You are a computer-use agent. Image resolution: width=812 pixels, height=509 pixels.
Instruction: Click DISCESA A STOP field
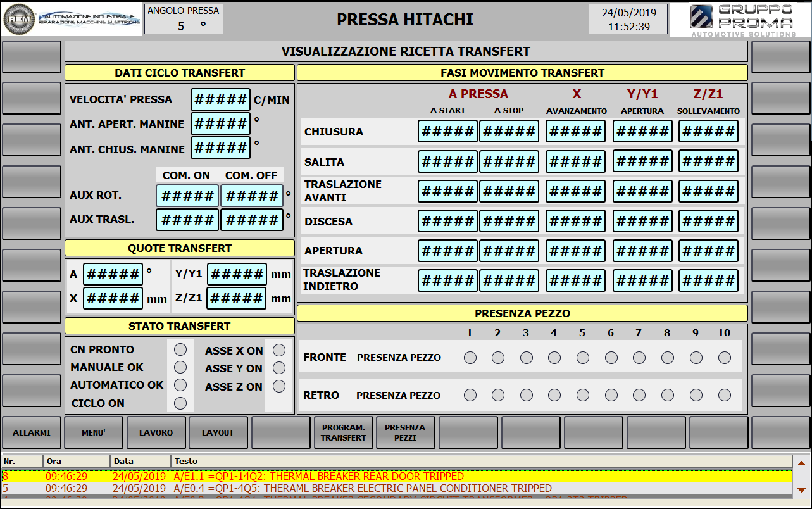tap(509, 221)
